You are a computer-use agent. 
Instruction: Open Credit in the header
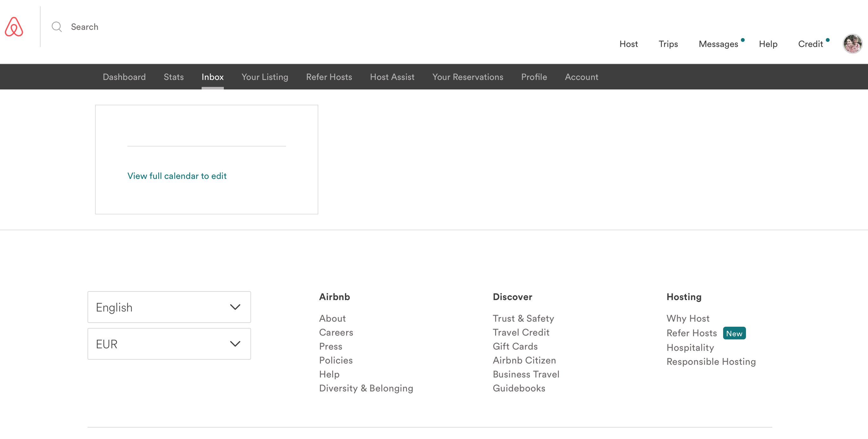pyautogui.click(x=810, y=44)
